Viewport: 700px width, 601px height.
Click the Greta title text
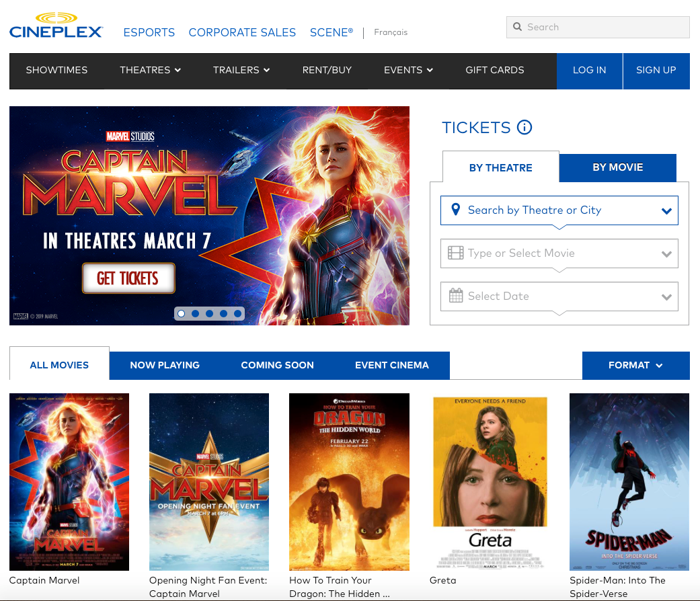pos(443,580)
